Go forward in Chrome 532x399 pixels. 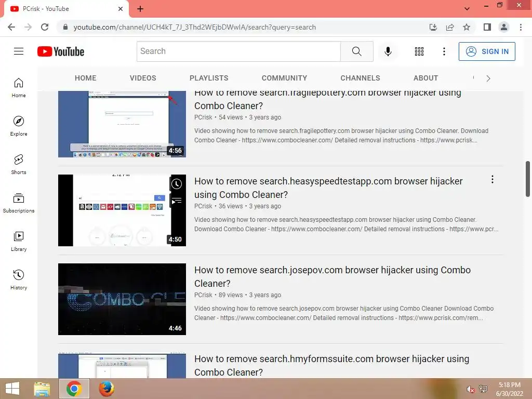point(28,27)
